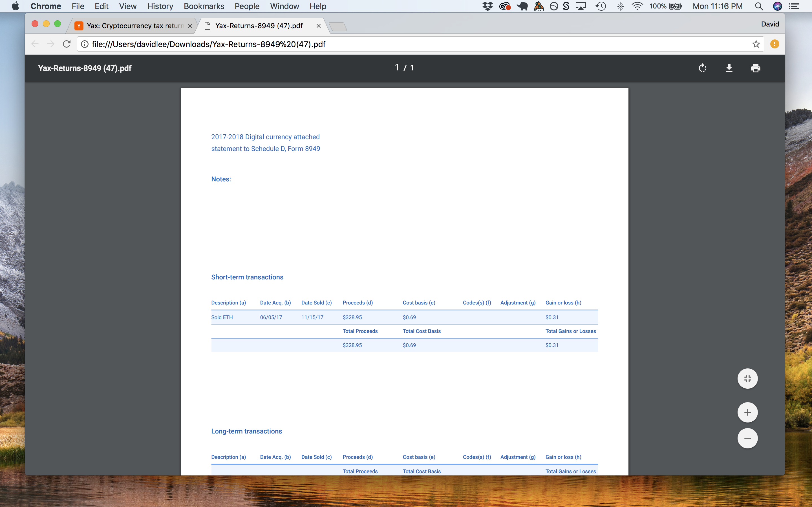Bookmark this page with star icon
This screenshot has width=812, height=507.
pos(756,44)
